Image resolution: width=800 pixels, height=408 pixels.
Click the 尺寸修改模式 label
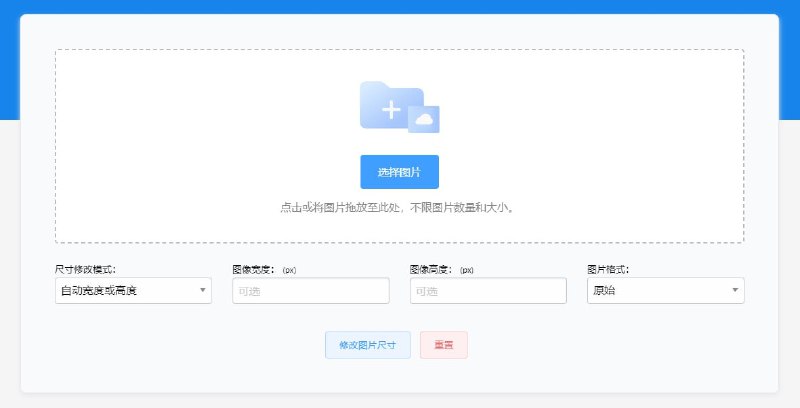pos(85,269)
